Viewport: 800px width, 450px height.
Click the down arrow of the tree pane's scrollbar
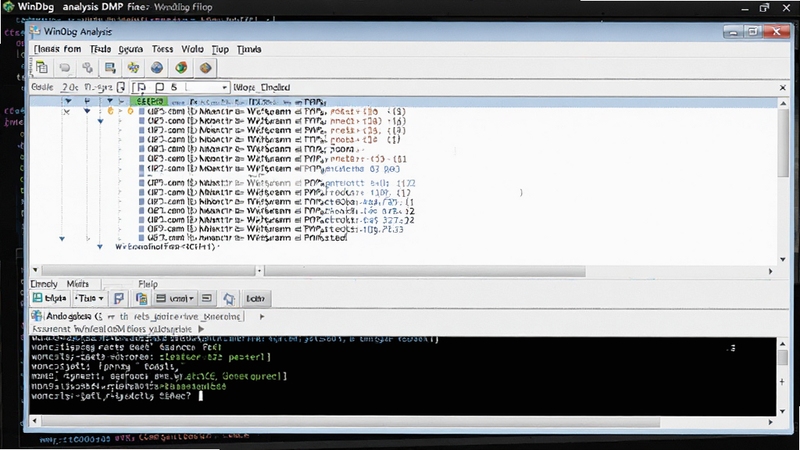[783, 260]
